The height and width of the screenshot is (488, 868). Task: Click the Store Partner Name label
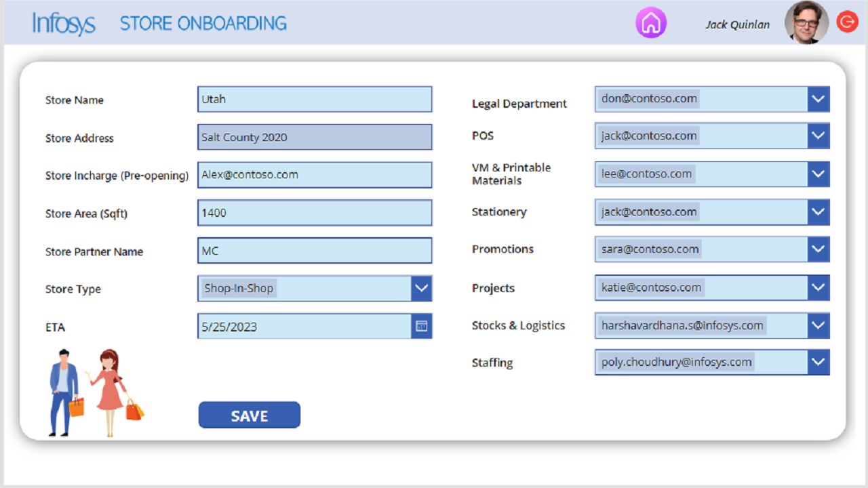pyautogui.click(x=94, y=251)
